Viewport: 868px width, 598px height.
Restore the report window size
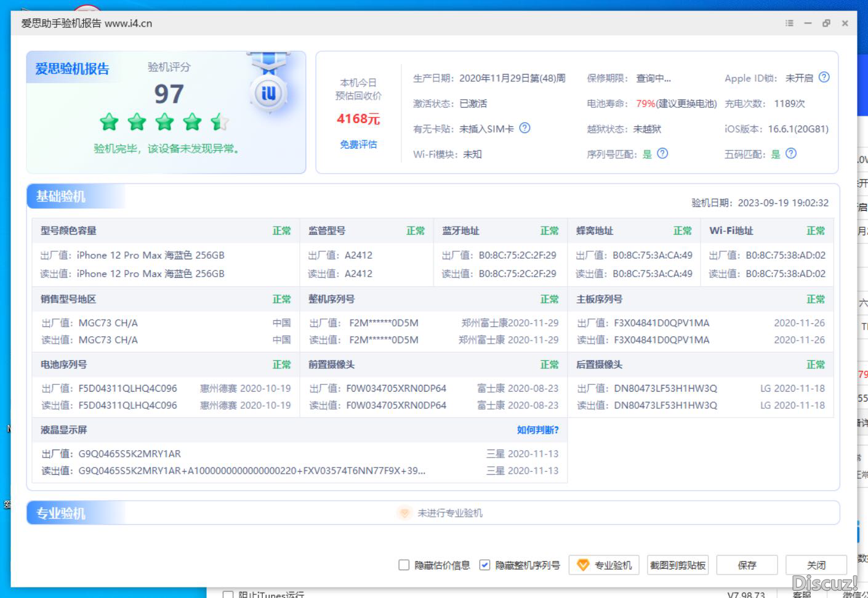coord(826,23)
